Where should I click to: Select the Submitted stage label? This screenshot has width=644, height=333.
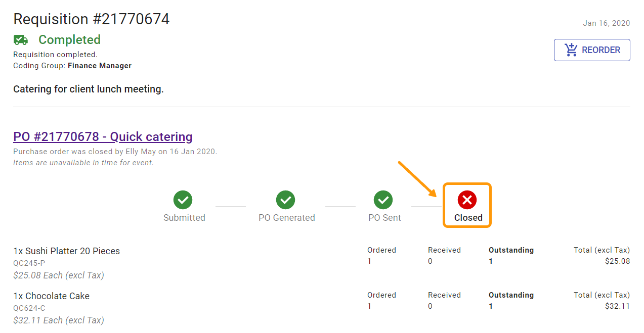tap(184, 218)
